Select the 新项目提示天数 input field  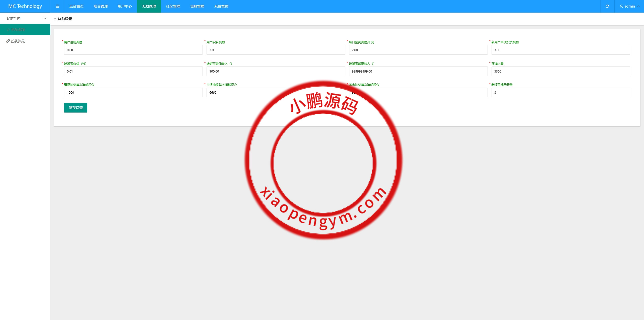(x=560, y=93)
